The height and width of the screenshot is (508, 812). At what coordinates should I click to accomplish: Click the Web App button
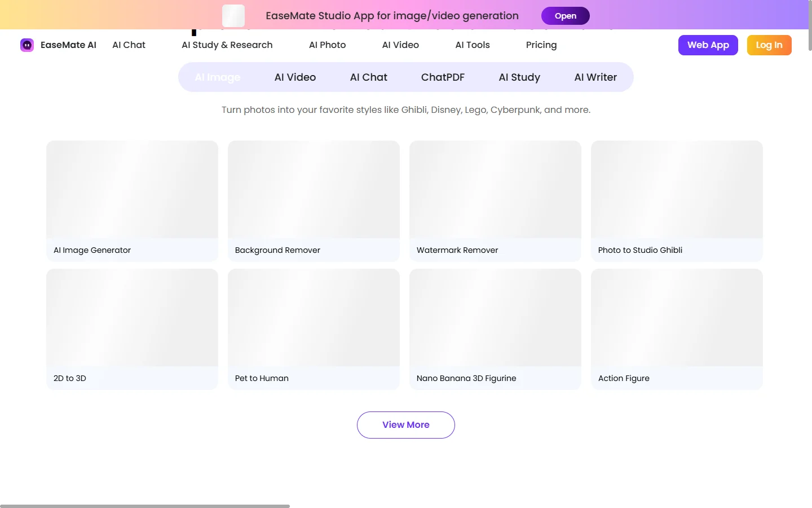[708, 45]
